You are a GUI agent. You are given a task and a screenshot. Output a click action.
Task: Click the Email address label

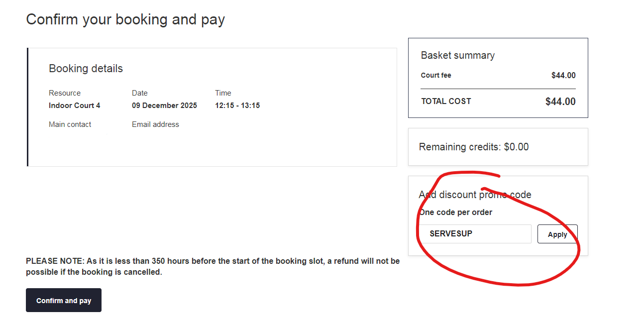pos(155,124)
